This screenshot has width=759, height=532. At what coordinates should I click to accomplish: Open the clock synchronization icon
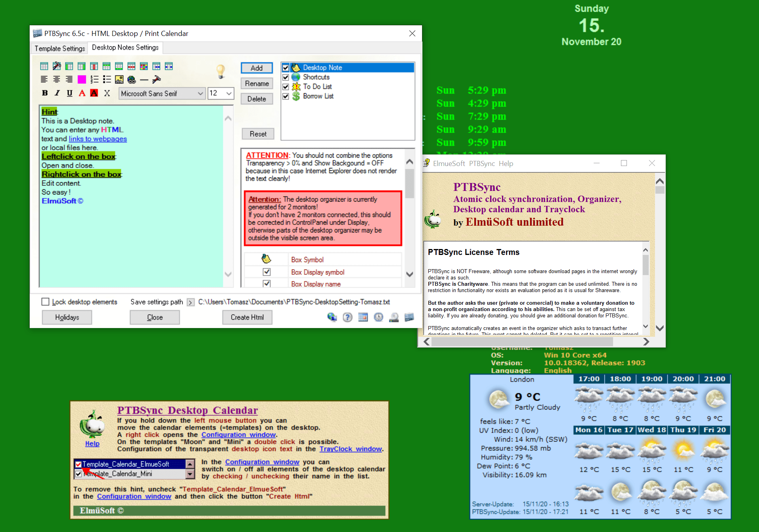tap(379, 317)
